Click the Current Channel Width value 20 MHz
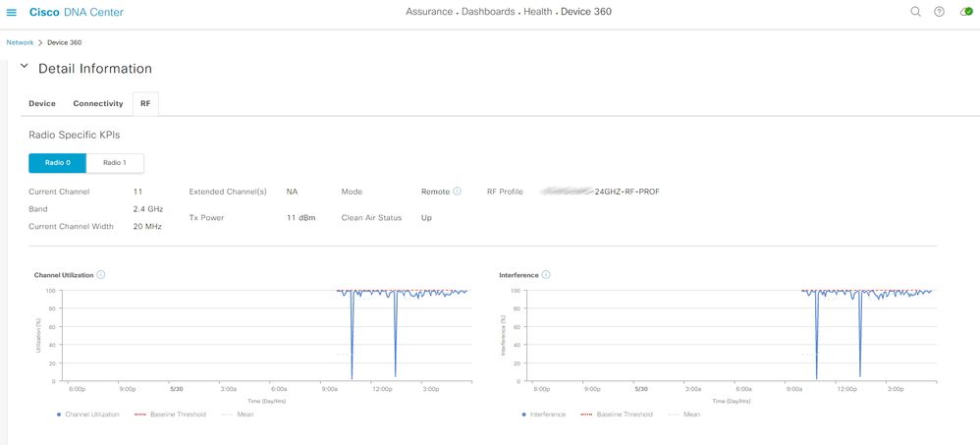 click(x=147, y=227)
